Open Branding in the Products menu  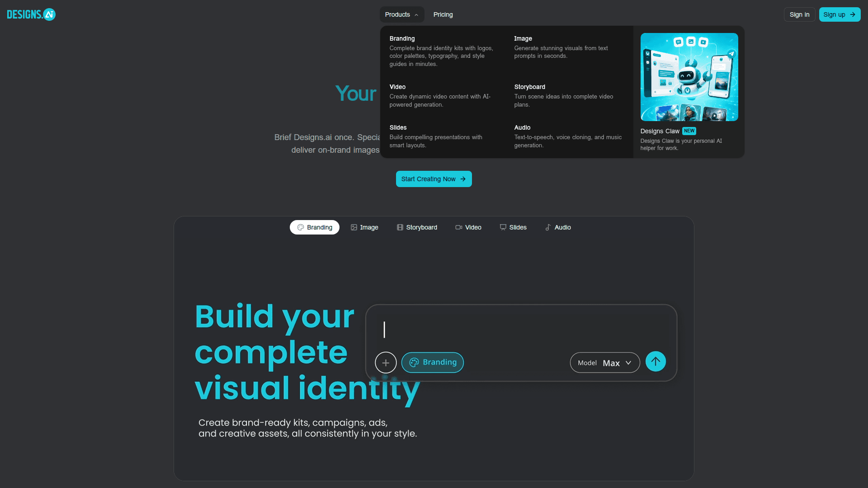(x=444, y=51)
